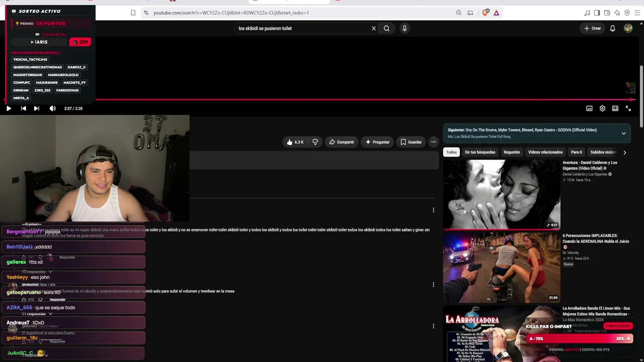Open Brave Rewards triangle icon
644x362 pixels.
coord(496,13)
